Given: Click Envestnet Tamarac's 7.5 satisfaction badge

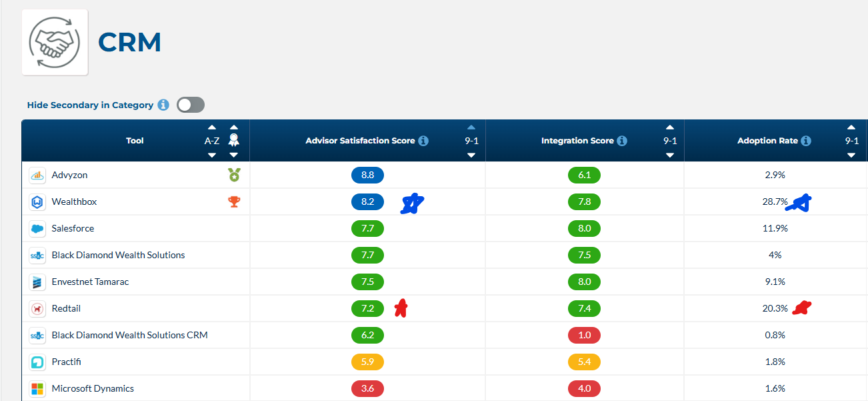Looking at the screenshot, I should pyautogui.click(x=367, y=282).
